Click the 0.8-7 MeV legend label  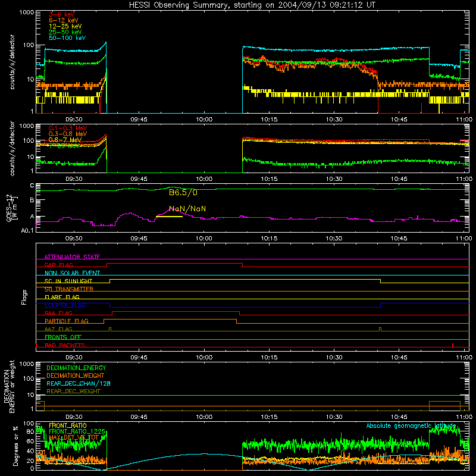click(x=65, y=140)
